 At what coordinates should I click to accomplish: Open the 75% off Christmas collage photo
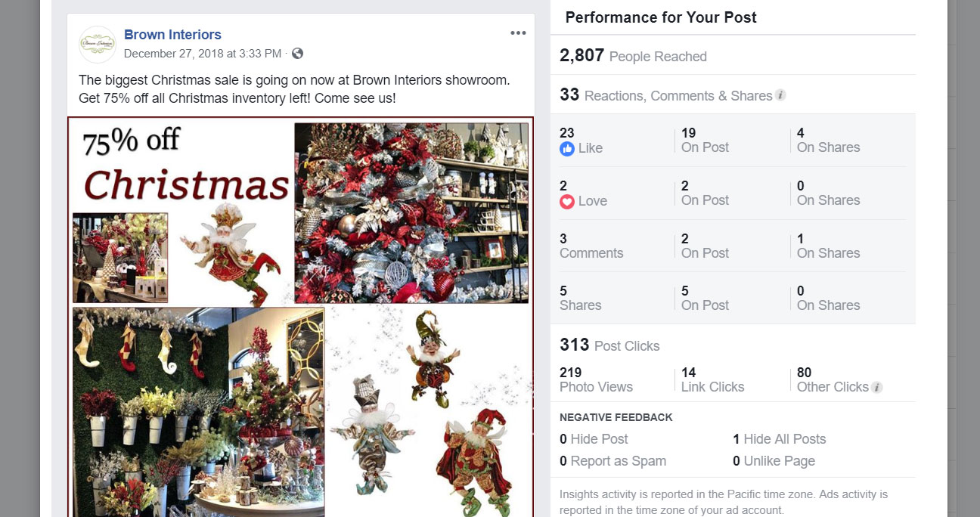pos(300,317)
